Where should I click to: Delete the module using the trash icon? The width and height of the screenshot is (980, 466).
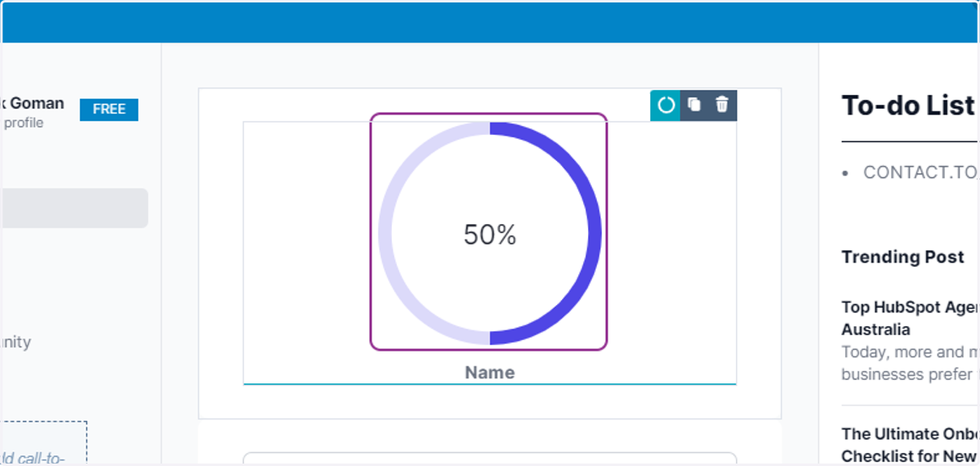[x=722, y=105]
